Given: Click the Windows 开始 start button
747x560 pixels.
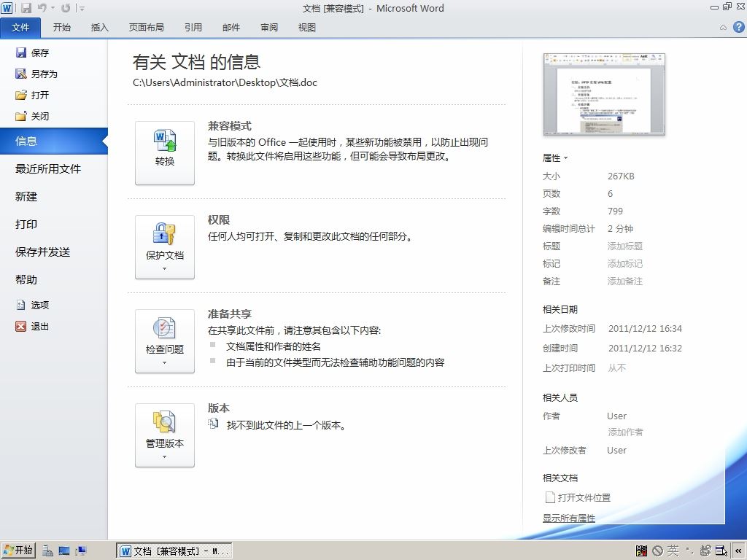Looking at the screenshot, I should click(18, 551).
